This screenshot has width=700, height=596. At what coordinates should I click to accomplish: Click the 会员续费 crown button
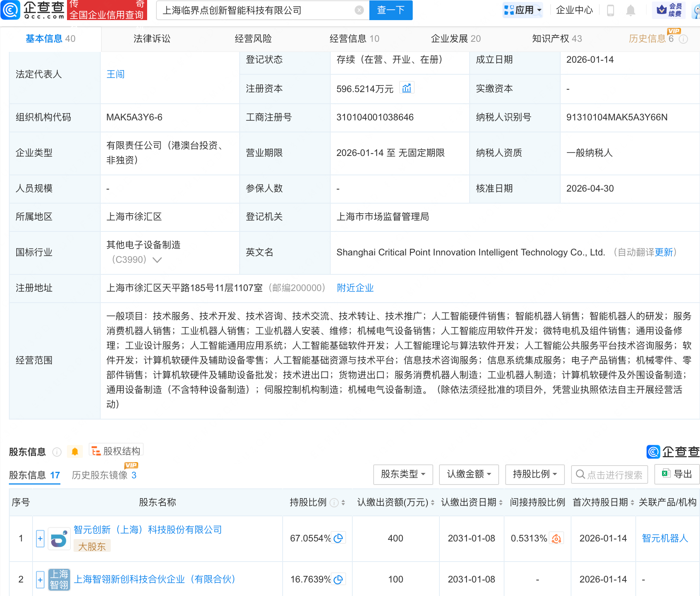[669, 10]
